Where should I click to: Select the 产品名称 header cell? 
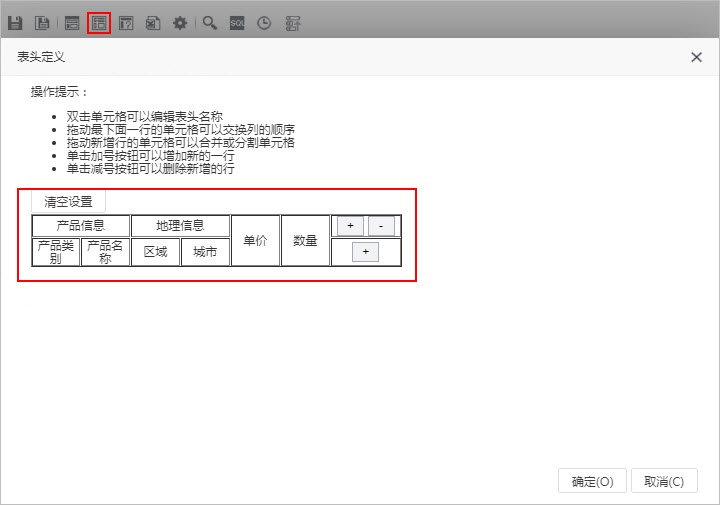[105, 252]
